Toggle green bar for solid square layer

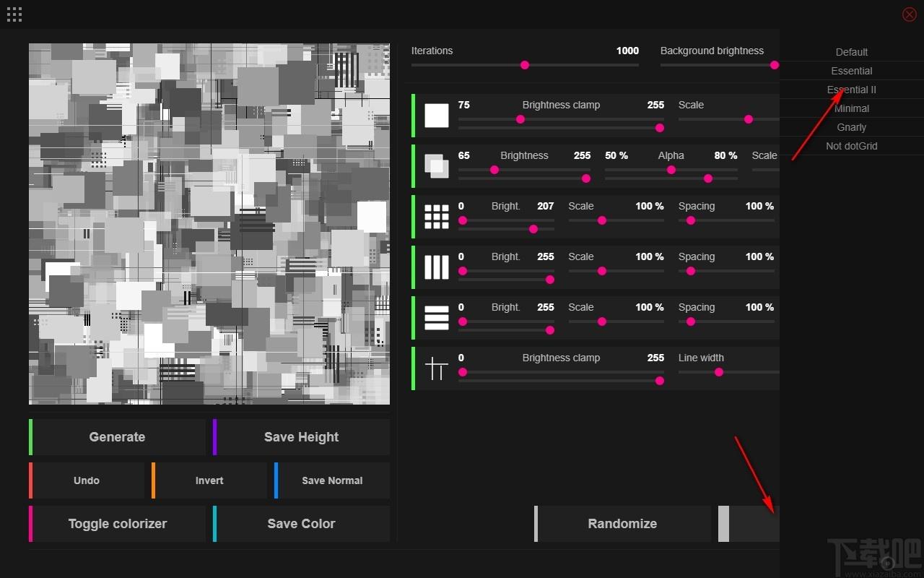[413, 116]
